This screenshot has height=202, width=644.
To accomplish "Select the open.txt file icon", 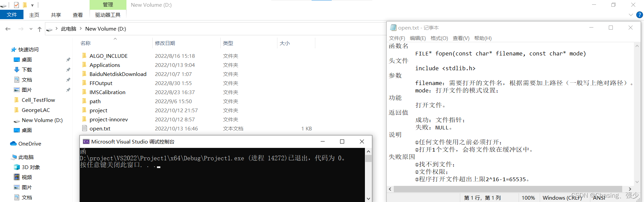I will pyautogui.click(x=85, y=128).
